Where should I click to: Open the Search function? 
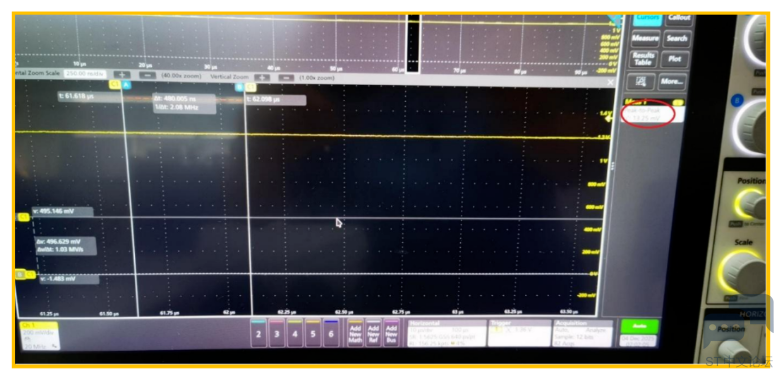click(677, 38)
